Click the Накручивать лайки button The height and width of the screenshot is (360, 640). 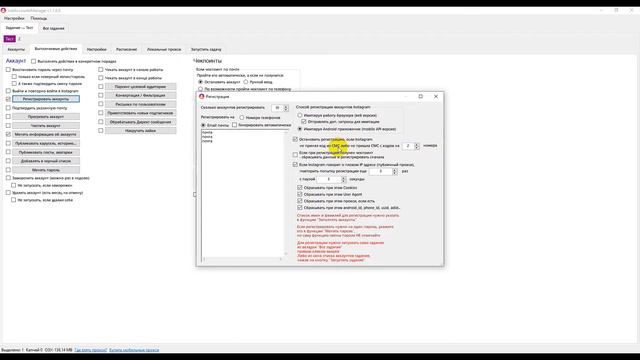tap(140, 131)
